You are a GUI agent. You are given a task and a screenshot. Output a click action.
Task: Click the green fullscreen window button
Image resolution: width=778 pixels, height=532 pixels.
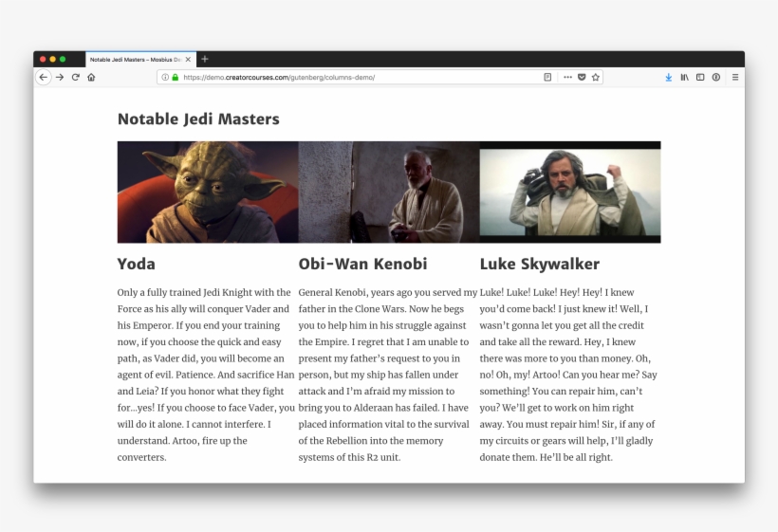63,59
